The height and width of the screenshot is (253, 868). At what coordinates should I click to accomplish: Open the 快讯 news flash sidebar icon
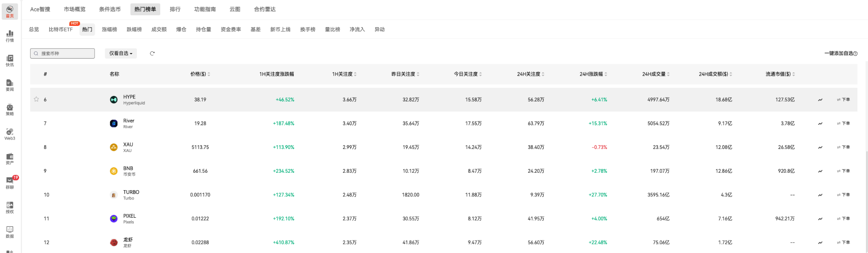coord(10,60)
